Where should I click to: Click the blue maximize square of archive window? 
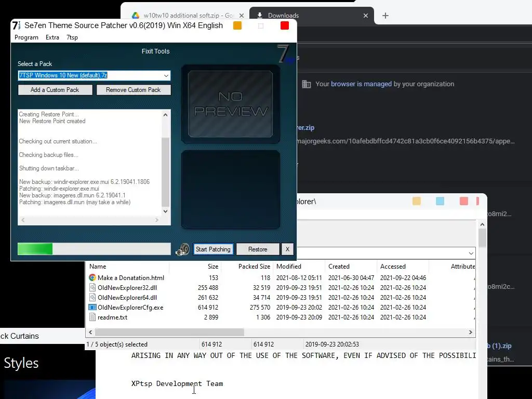pos(440,201)
